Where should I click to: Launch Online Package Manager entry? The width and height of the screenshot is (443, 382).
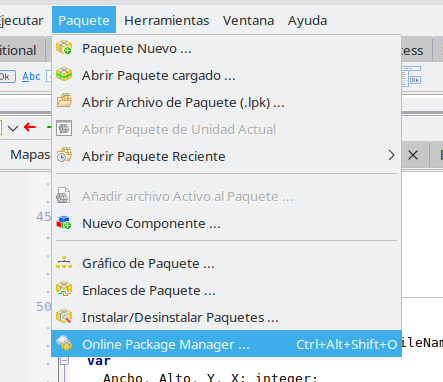(226, 344)
